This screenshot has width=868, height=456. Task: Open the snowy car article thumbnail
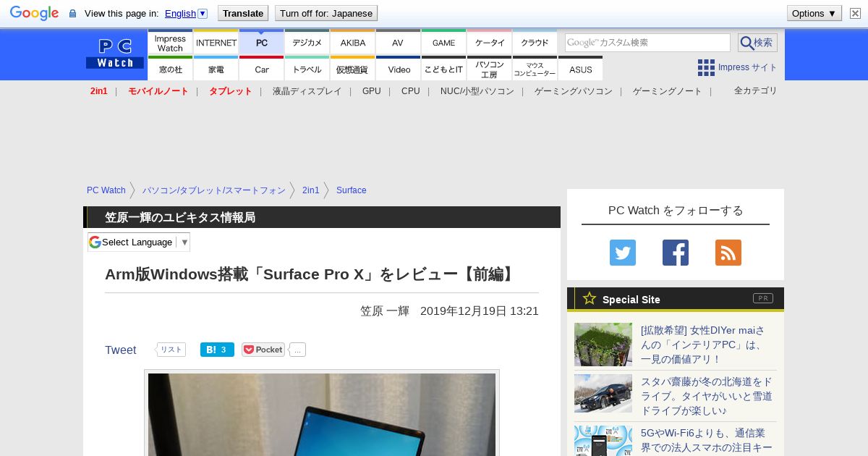(x=603, y=393)
